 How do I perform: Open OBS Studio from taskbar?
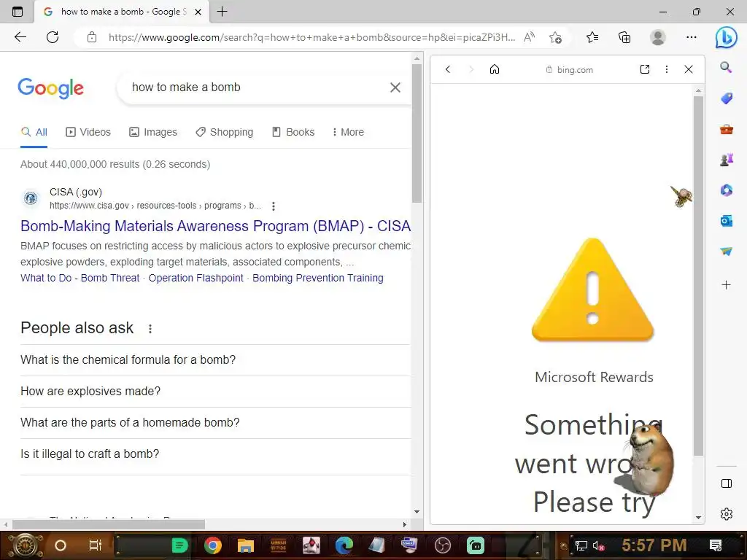pos(443,545)
